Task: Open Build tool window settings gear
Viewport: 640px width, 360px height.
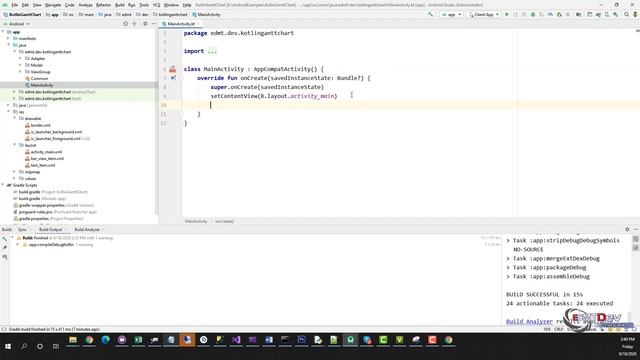Action: tap(627, 229)
